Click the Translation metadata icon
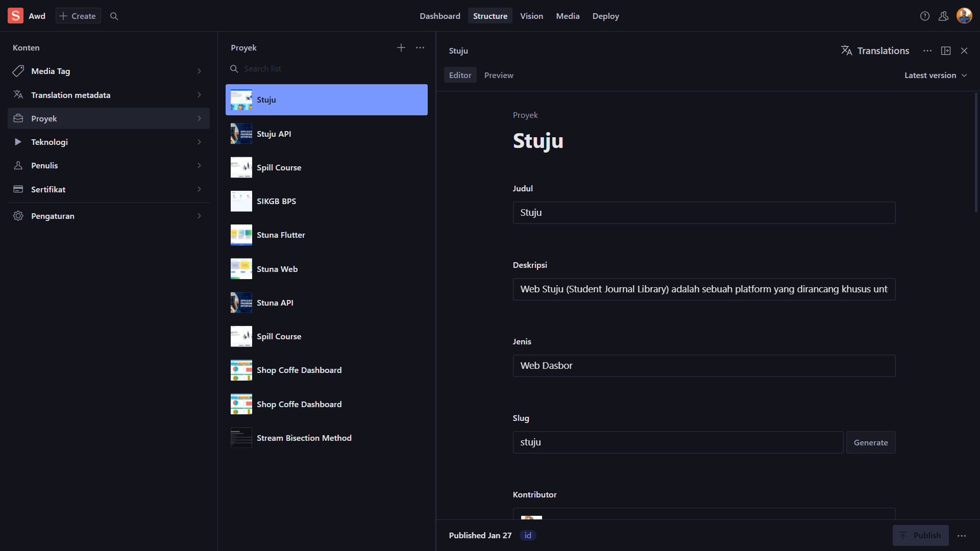This screenshot has width=980, height=551. (18, 95)
